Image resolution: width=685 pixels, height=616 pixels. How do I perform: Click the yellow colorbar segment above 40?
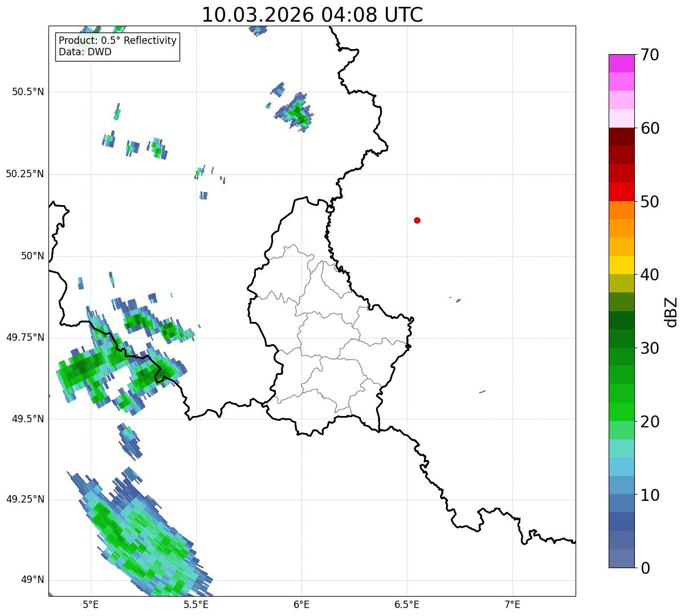[x=622, y=265]
